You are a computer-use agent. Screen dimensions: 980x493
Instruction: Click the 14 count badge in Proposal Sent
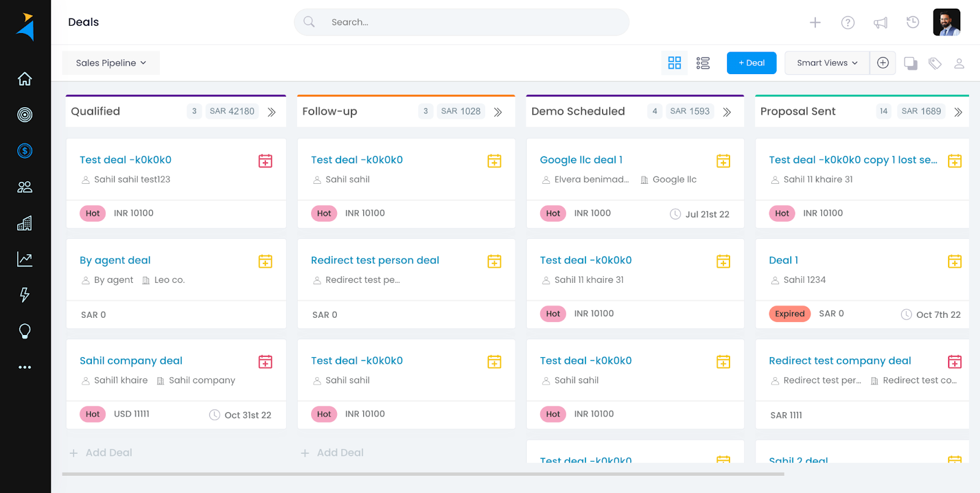pos(883,111)
